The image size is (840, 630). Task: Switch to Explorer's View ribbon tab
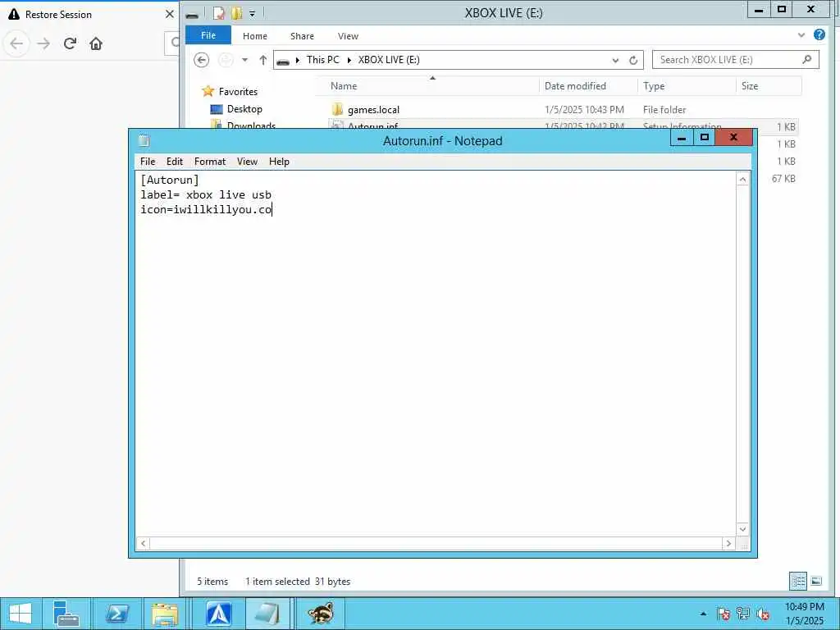pyautogui.click(x=348, y=36)
